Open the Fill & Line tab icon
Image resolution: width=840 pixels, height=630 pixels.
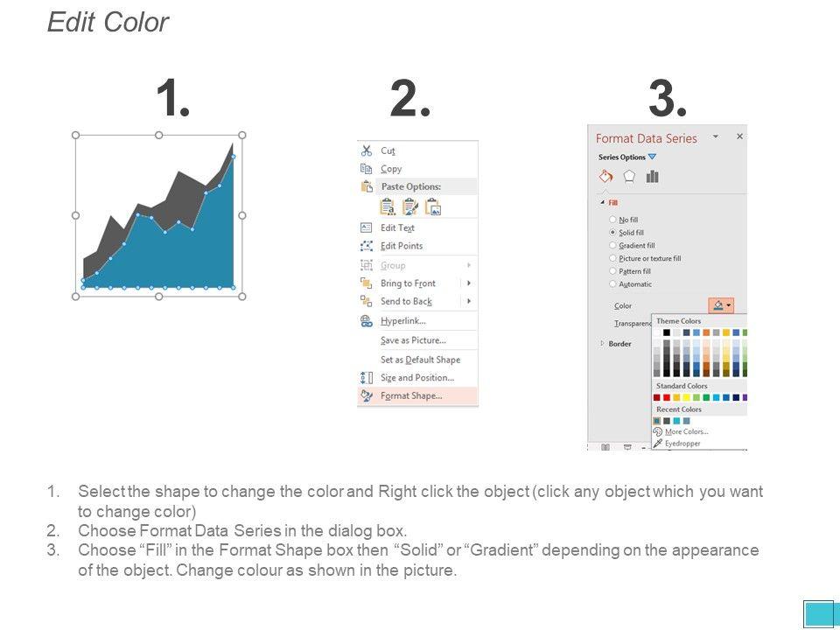click(x=605, y=177)
